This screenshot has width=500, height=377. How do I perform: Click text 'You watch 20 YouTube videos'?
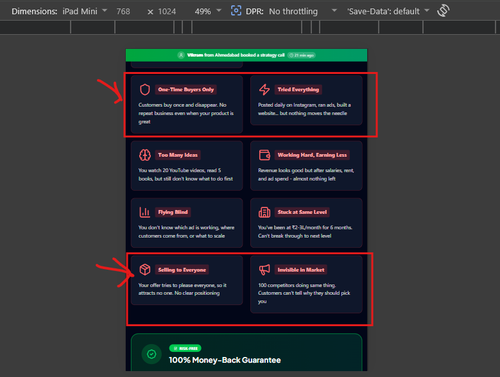click(172, 170)
